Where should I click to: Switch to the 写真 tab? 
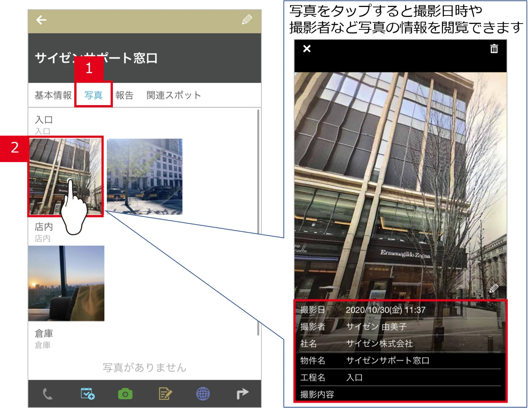[93, 95]
